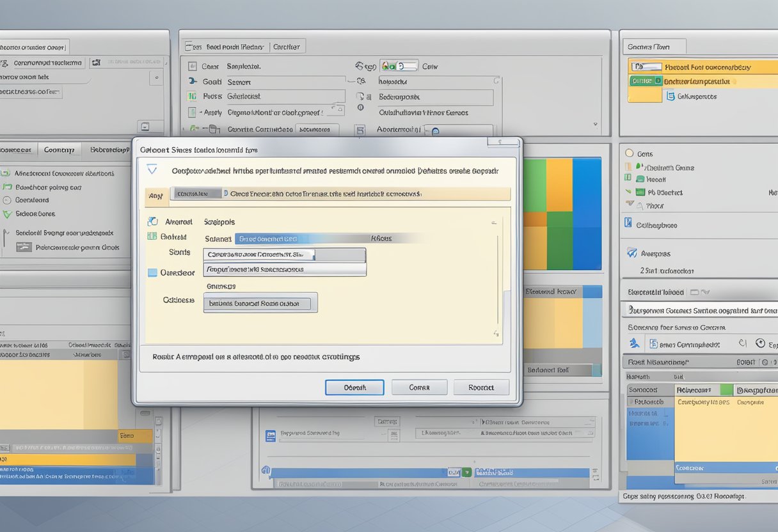Click the green folder icon in right list
Viewport: 778px width, 532px height.
click(x=640, y=192)
